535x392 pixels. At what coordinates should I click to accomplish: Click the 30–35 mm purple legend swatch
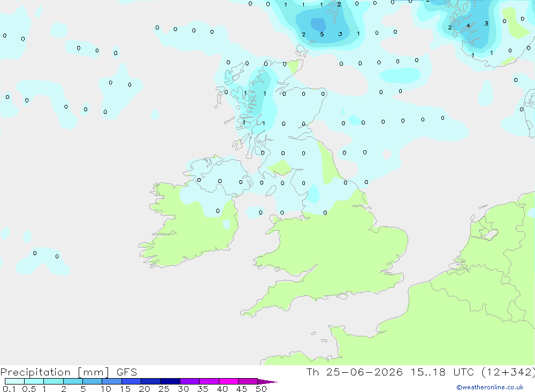(x=190, y=381)
